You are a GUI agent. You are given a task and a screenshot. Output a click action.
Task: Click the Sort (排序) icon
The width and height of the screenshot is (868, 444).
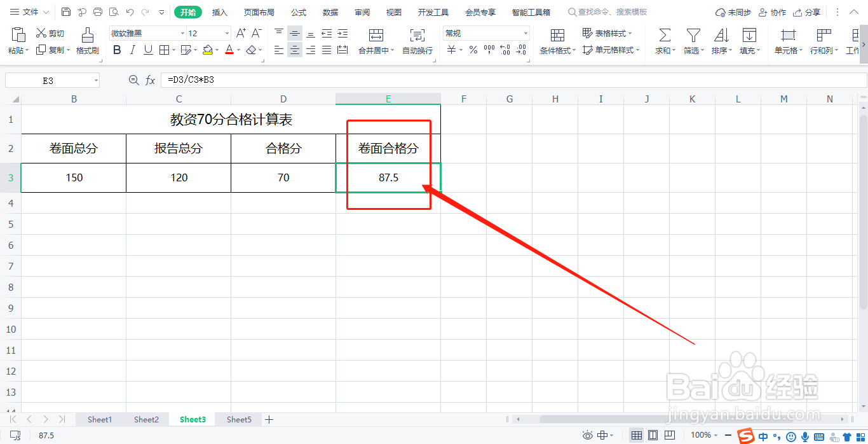[x=720, y=40]
